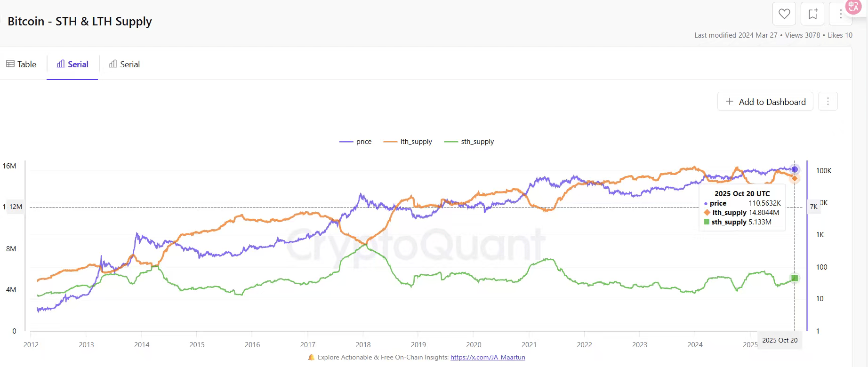The image size is (868, 367).
Task: Click the 2025 Oct 20 date label on axis
Action: 780,340
